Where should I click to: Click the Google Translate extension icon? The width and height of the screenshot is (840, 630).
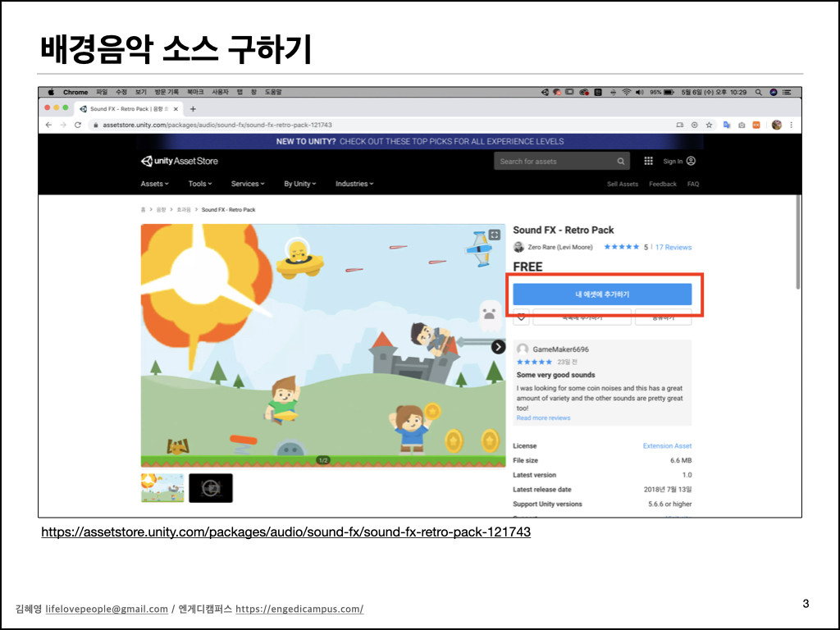(727, 125)
